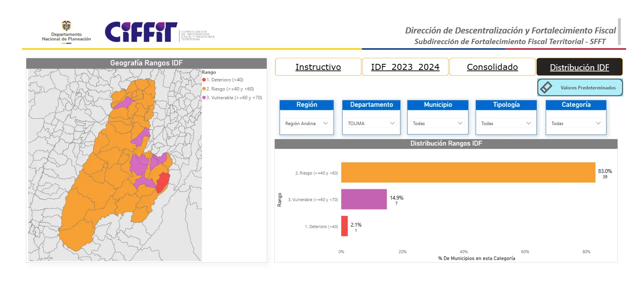Viewport: 644px width, 295px height.
Task: Click the CiFFiT logo
Action: 141,32
